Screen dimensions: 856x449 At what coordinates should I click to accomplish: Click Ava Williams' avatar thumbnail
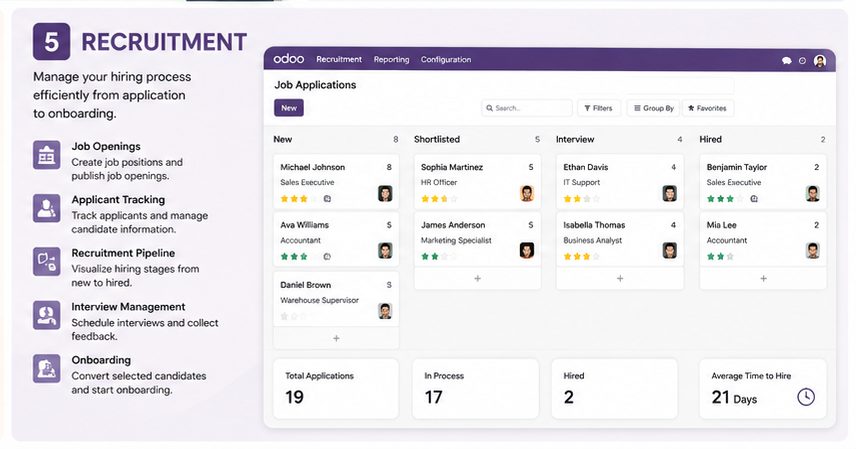coord(385,251)
